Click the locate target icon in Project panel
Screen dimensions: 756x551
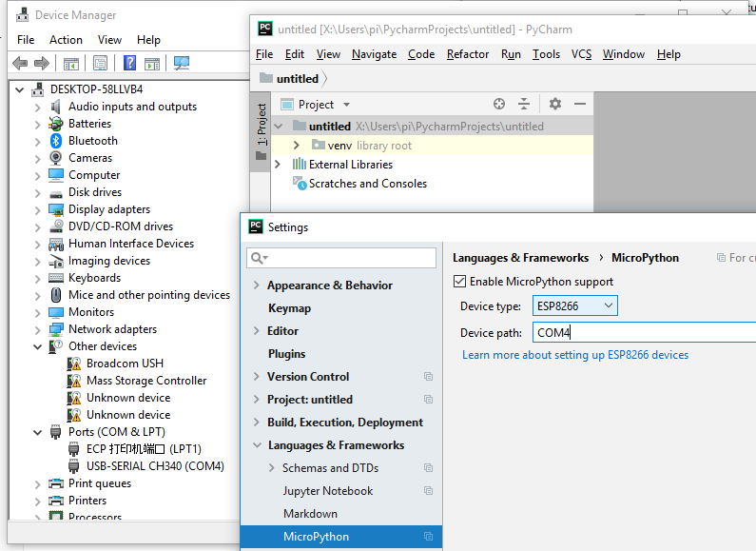click(x=499, y=104)
